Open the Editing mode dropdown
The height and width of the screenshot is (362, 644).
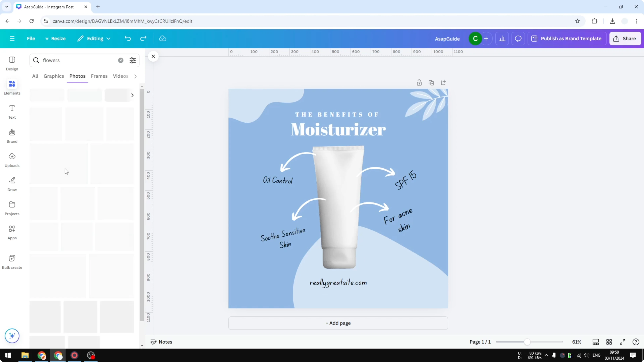[94, 38]
